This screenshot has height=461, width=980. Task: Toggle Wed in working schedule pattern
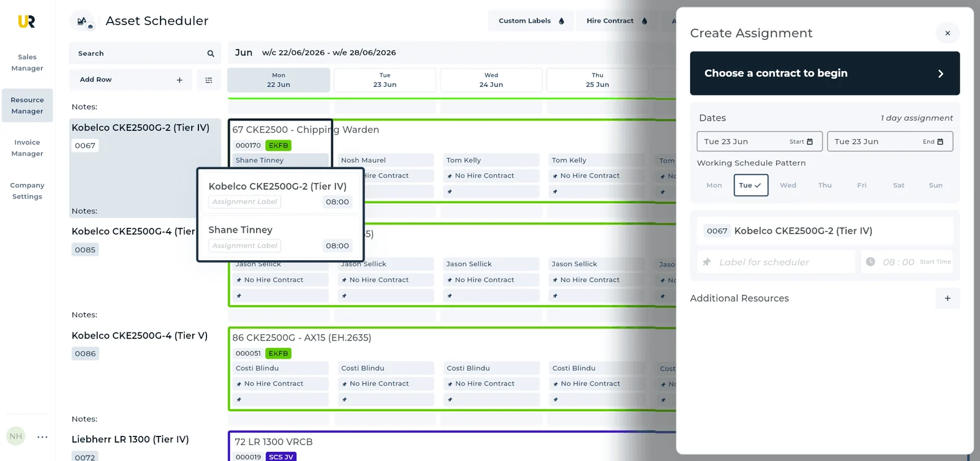coord(788,186)
